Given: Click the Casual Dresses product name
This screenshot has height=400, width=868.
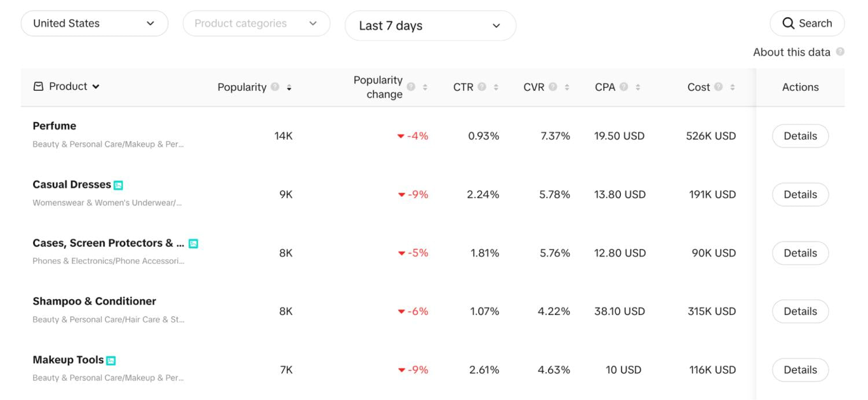Looking at the screenshot, I should 72,185.
